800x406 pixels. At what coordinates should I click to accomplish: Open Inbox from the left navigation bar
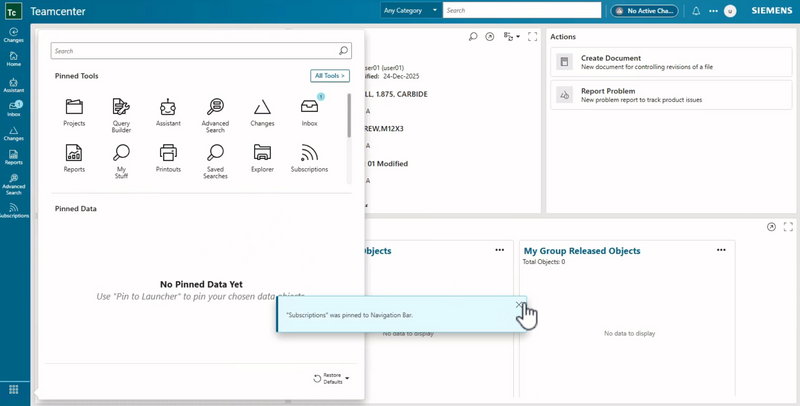pos(14,109)
